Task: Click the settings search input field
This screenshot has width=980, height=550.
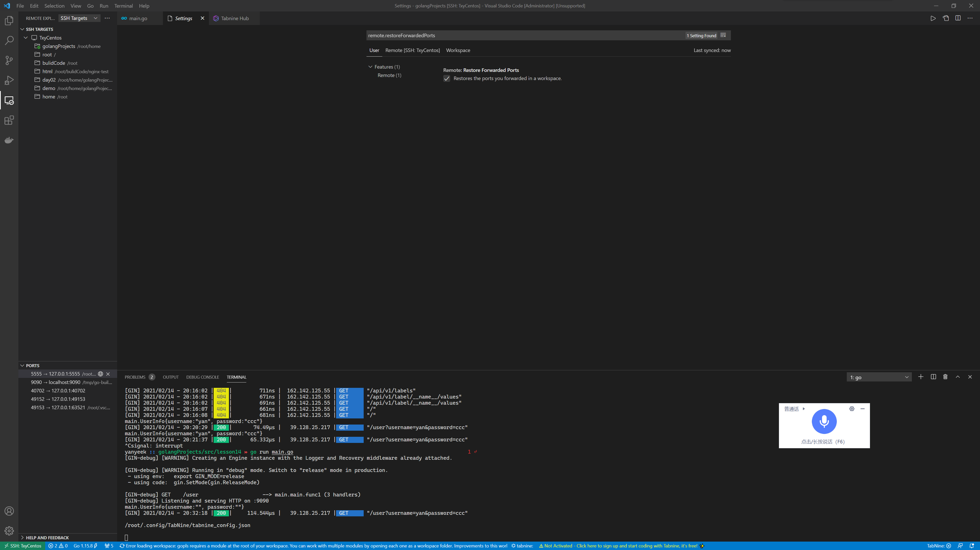Action: pyautogui.click(x=495, y=35)
